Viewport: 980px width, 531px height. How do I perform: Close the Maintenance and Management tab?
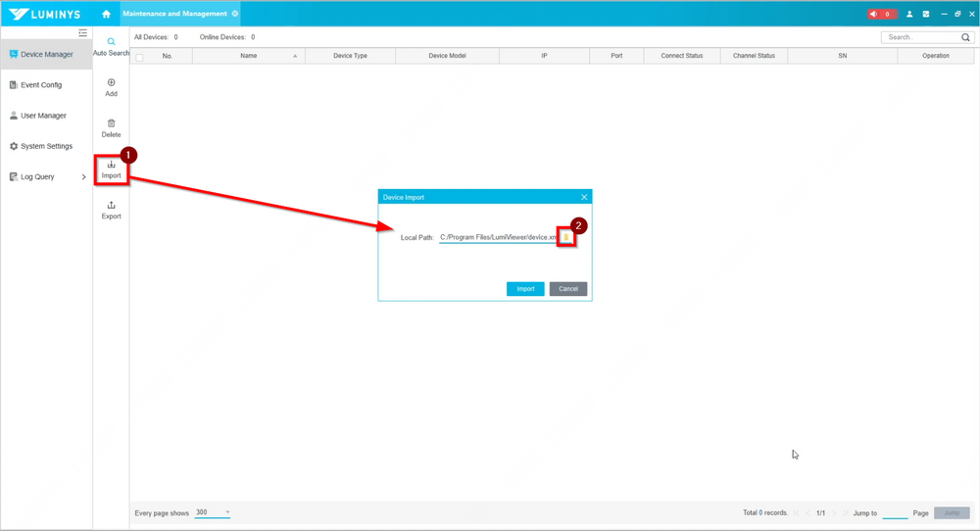coord(235,14)
